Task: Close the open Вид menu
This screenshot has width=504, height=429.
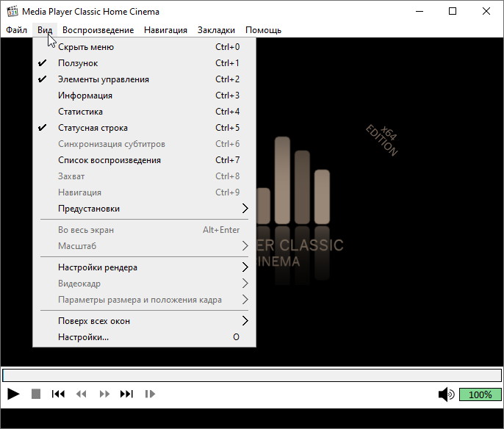Action: tap(45, 30)
